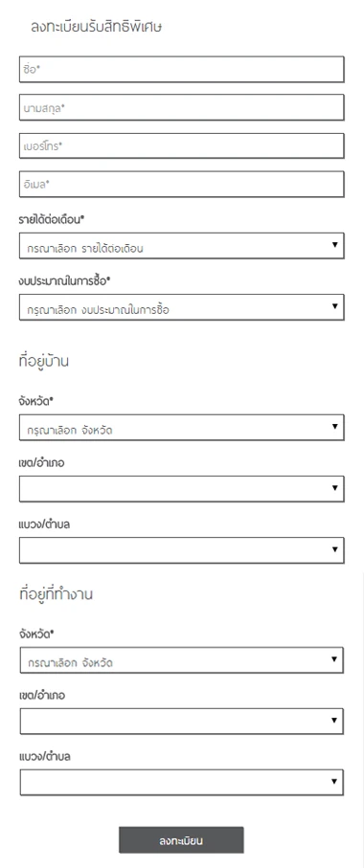Click the ที่อยู่ที่ทำงาน section heading

[x=56, y=594]
